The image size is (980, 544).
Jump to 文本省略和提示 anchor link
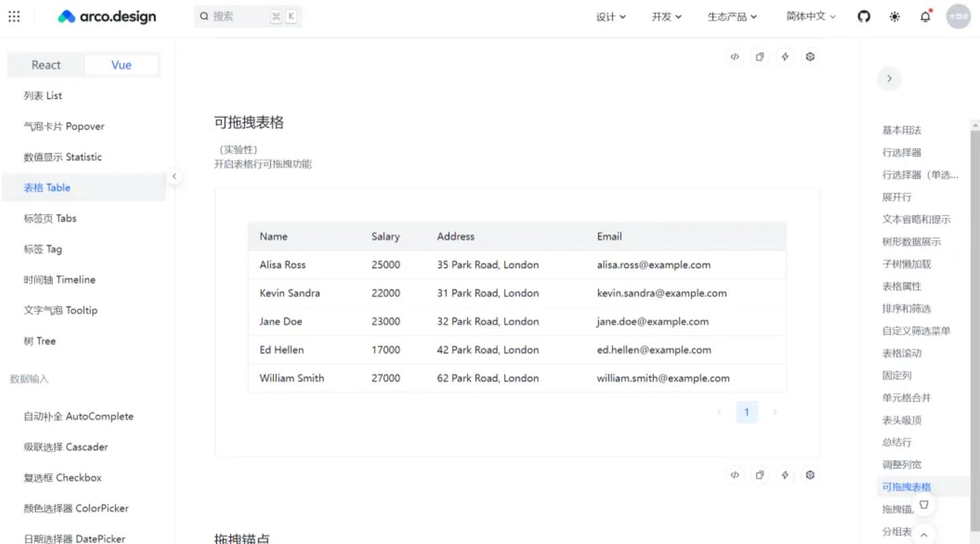[917, 220]
